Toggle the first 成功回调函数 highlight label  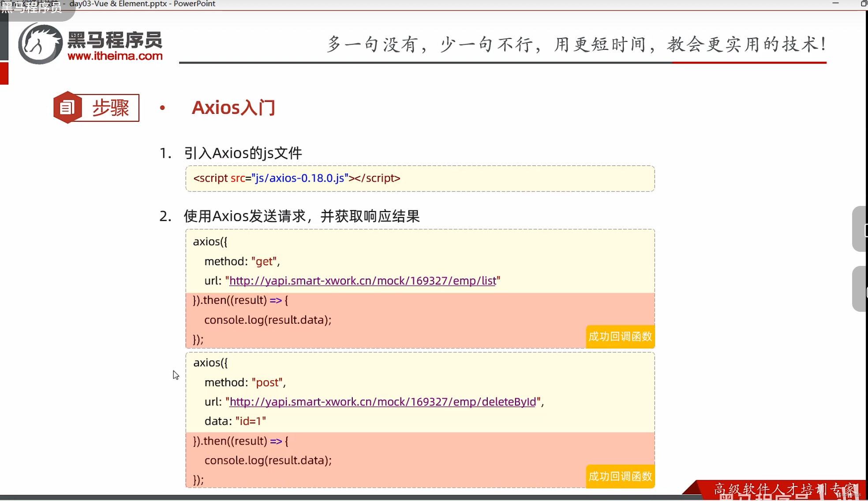[x=619, y=336]
